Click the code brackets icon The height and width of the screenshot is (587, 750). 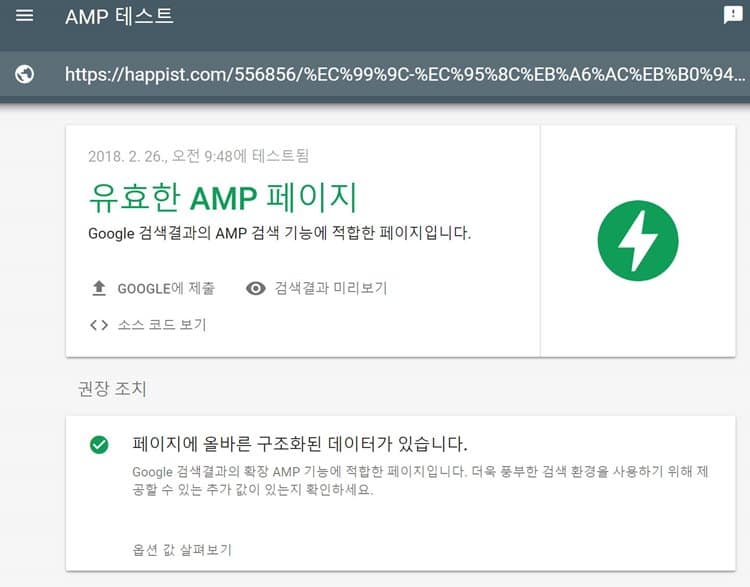coord(99,325)
